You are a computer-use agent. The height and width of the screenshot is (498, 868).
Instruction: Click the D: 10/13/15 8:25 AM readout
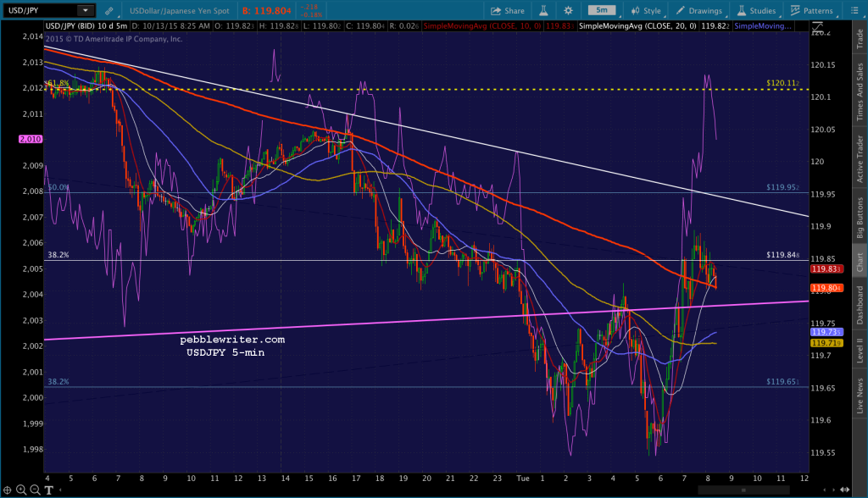[x=171, y=26]
